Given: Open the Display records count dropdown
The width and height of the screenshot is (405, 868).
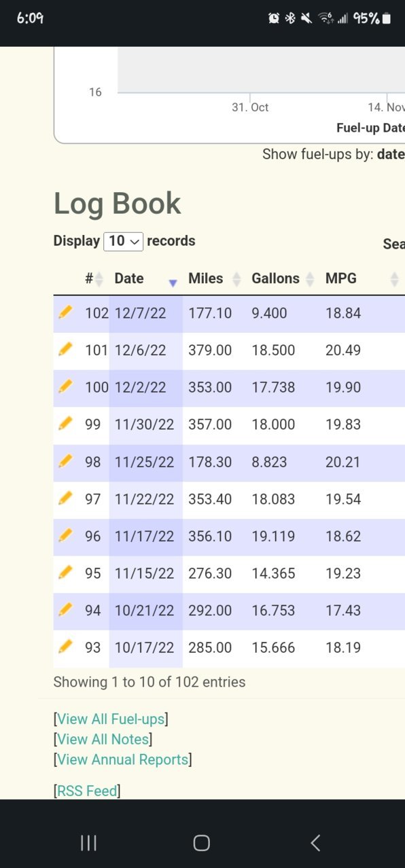Looking at the screenshot, I should (x=123, y=241).
